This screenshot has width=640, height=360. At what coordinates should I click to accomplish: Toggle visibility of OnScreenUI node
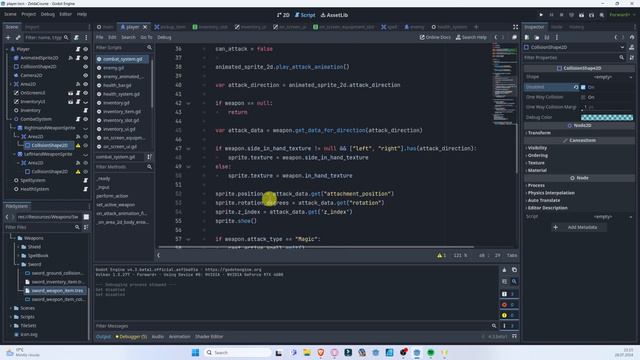[x=85, y=93]
